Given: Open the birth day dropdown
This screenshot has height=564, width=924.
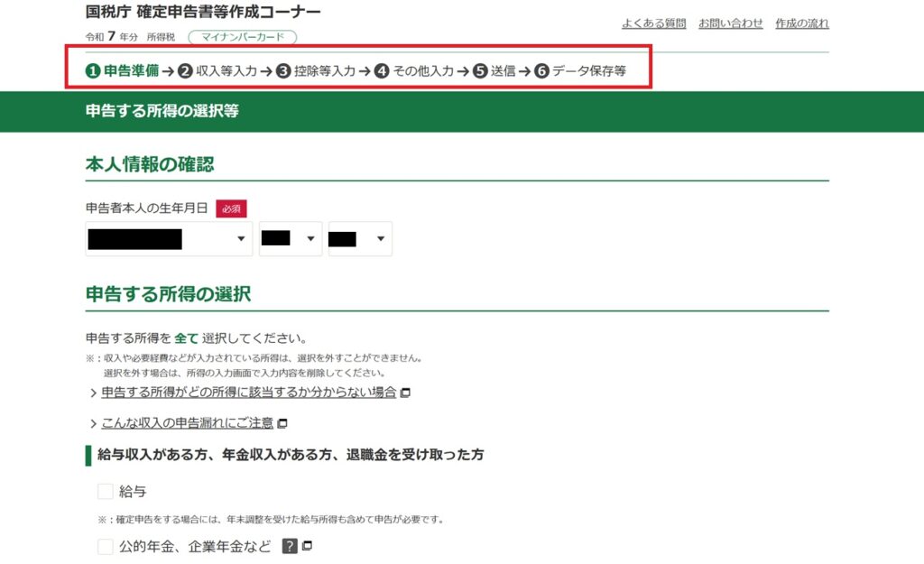Looking at the screenshot, I should coord(360,239).
